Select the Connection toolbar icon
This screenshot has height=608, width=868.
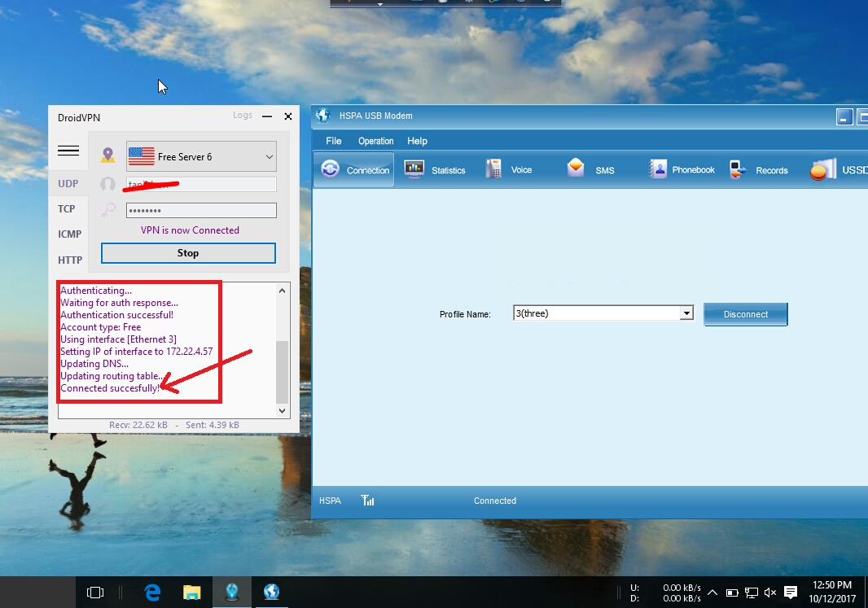tap(331, 169)
